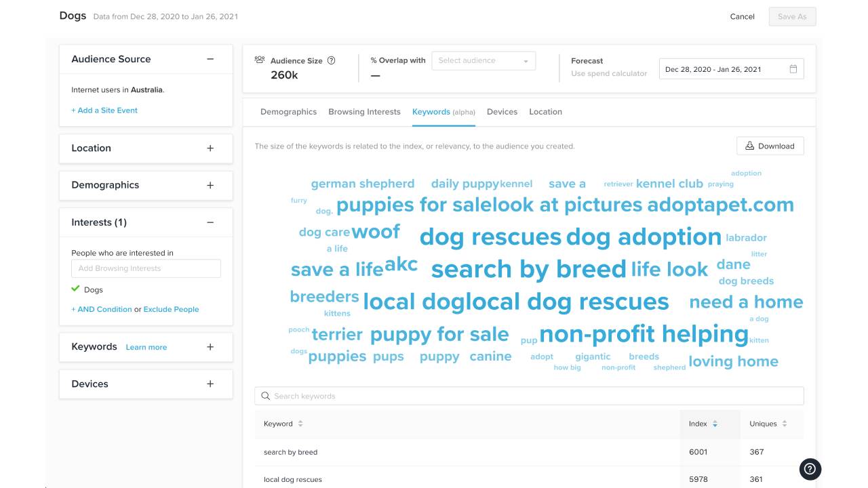Image resolution: width=868 pixels, height=488 pixels.
Task: Open the calendar icon in date range
Action: 793,69
